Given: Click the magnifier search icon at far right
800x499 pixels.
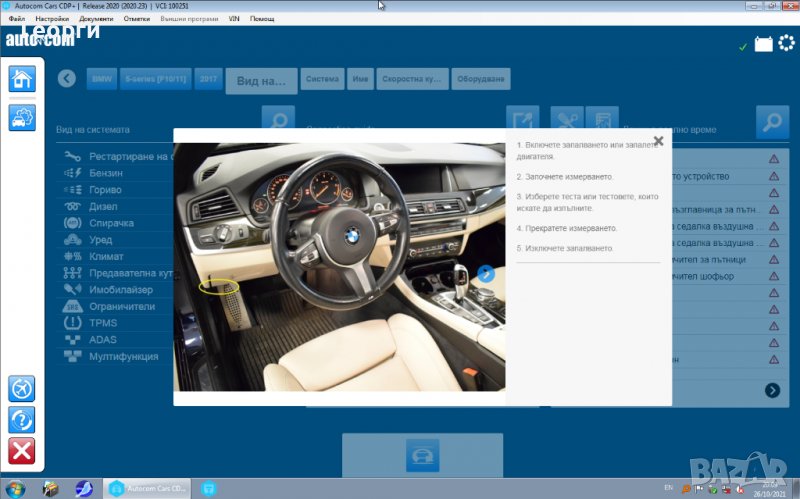Looking at the screenshot, I should click(772, 122).
